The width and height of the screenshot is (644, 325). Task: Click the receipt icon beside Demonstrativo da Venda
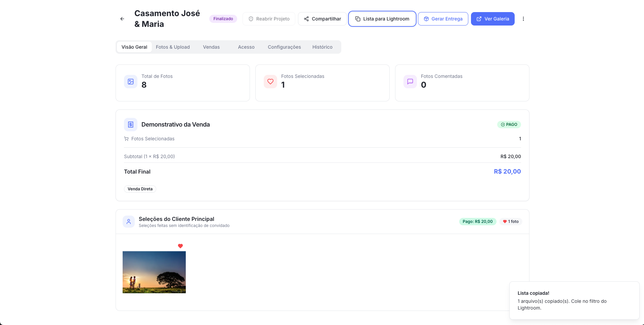click(x=131, y=125)
